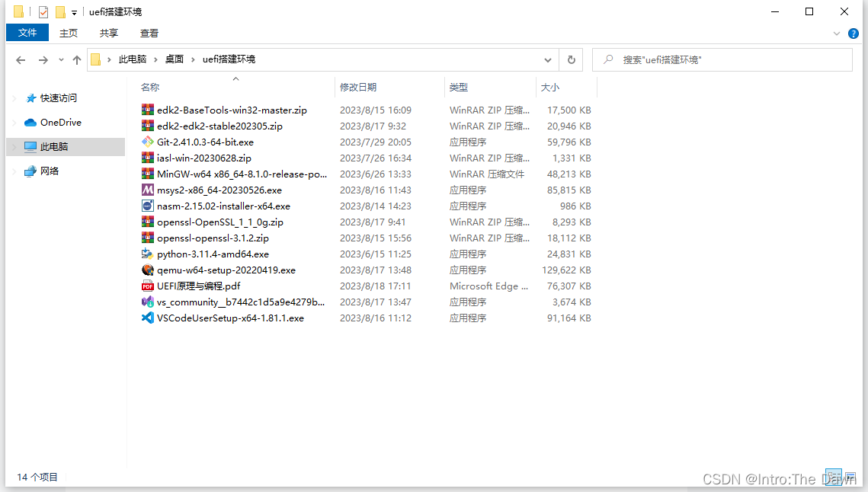The height and width of the screenshot is (492, 868).
Task: Select file python-3.11.4-amd64.exe
Action: [x=213, y=254]
